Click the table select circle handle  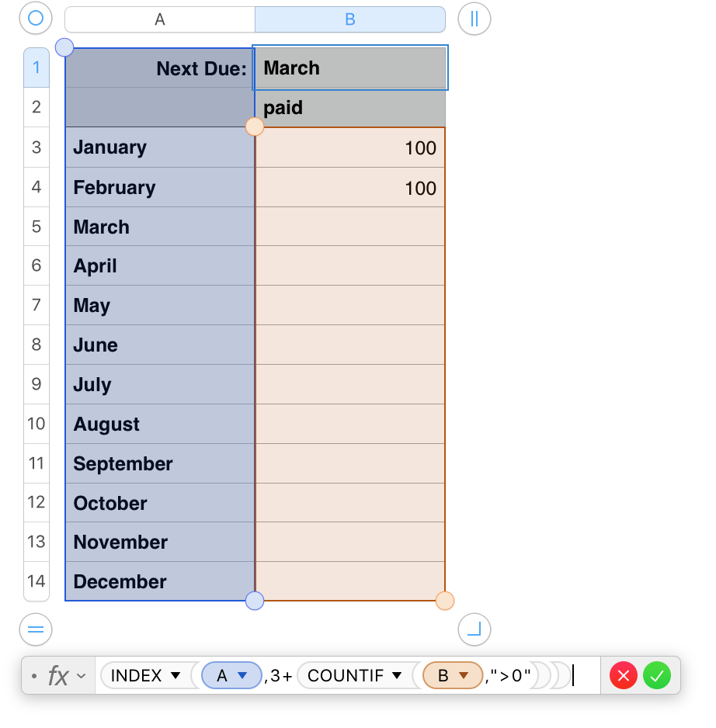pos(36,19)
